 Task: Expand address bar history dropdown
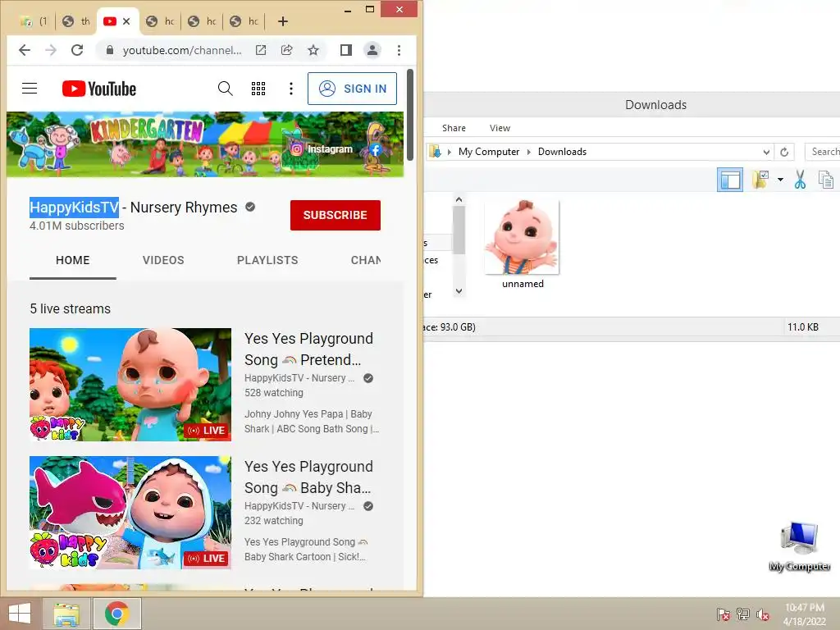[x=767, y=152]
